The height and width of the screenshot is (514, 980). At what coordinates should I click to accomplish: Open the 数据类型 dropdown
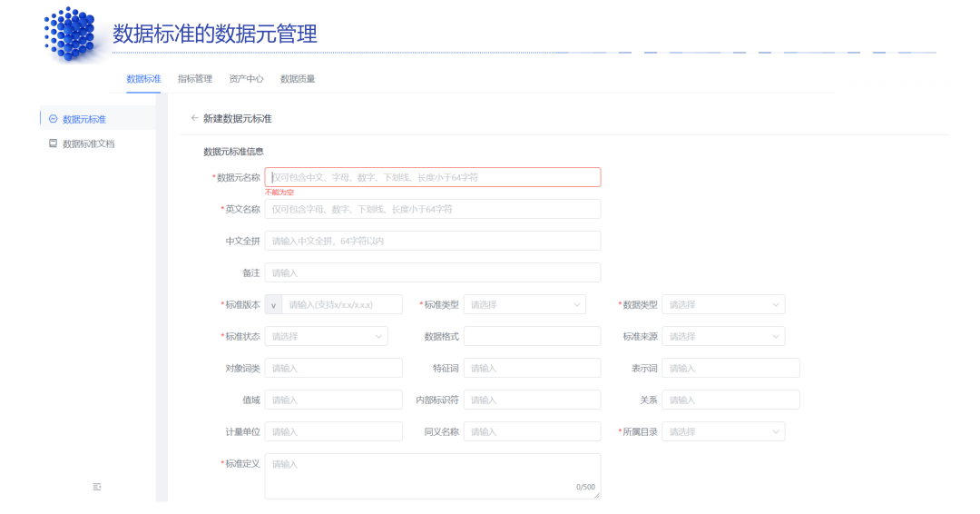[723, 304]
